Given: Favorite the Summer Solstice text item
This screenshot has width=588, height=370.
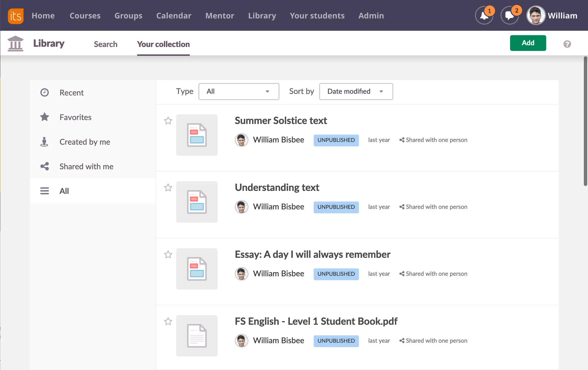Looking at the screenshot, I should [168, 121].
